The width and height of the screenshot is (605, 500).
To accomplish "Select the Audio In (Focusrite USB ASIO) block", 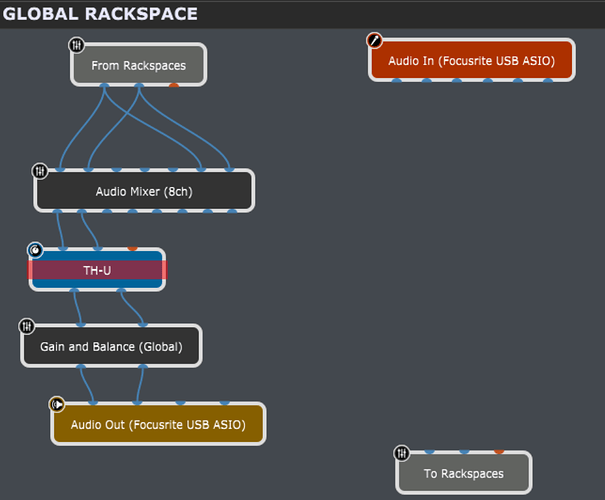I will click(471, 60).
